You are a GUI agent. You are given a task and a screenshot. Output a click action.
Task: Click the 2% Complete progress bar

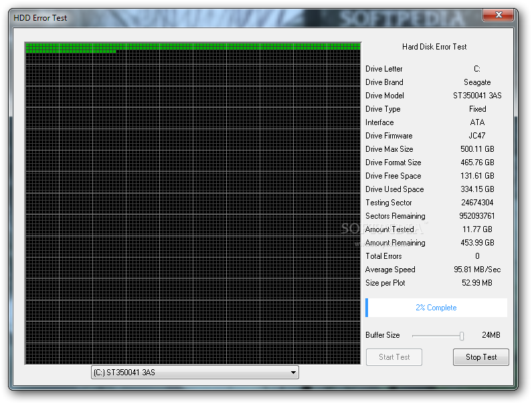coord(436,308)
